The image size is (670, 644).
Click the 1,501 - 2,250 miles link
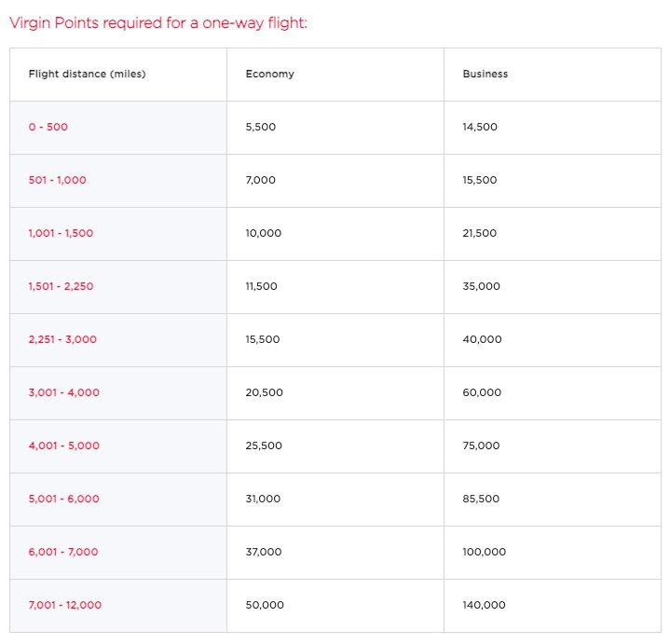pyautogui.click(x=61, y=286)
